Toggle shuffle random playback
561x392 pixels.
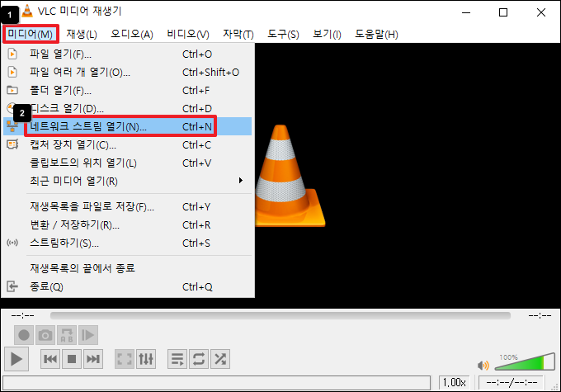tap(220, 359)
